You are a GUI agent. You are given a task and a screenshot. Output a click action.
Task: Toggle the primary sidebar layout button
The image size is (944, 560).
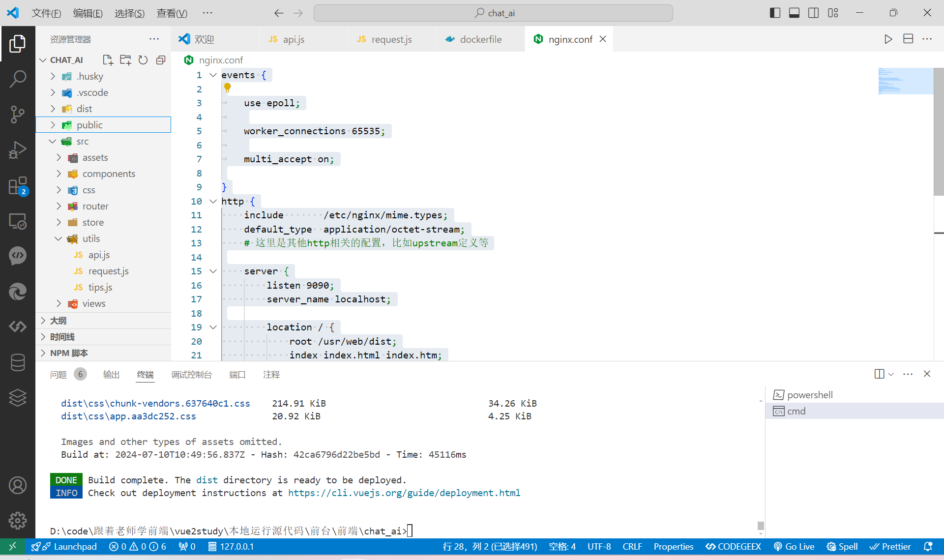point(775,13)
